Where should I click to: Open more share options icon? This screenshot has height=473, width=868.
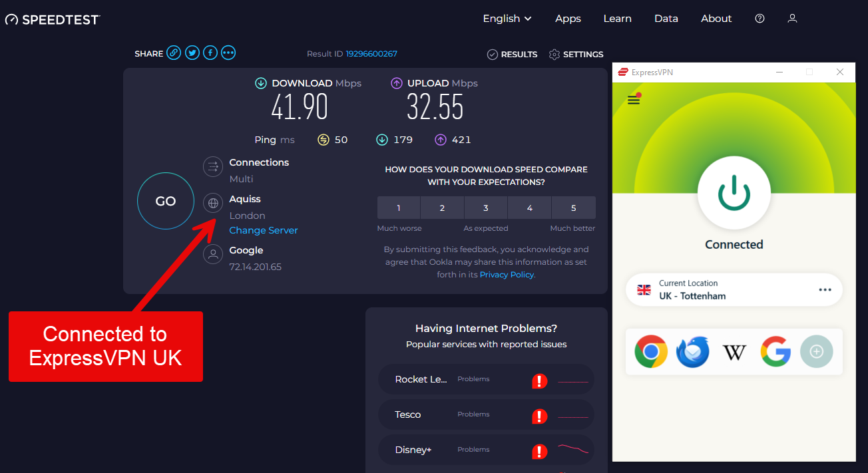pos(228,53)
